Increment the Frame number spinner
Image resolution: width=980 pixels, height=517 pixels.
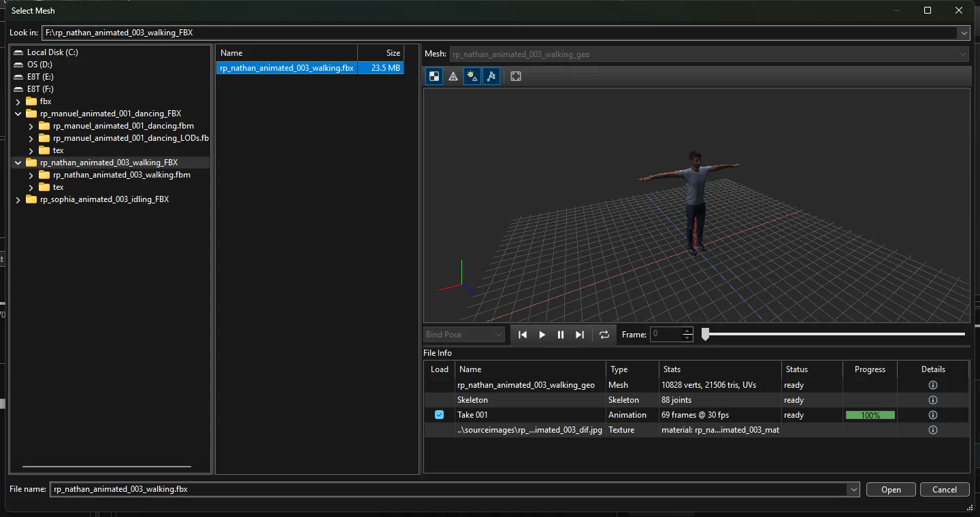pos(687,331)
